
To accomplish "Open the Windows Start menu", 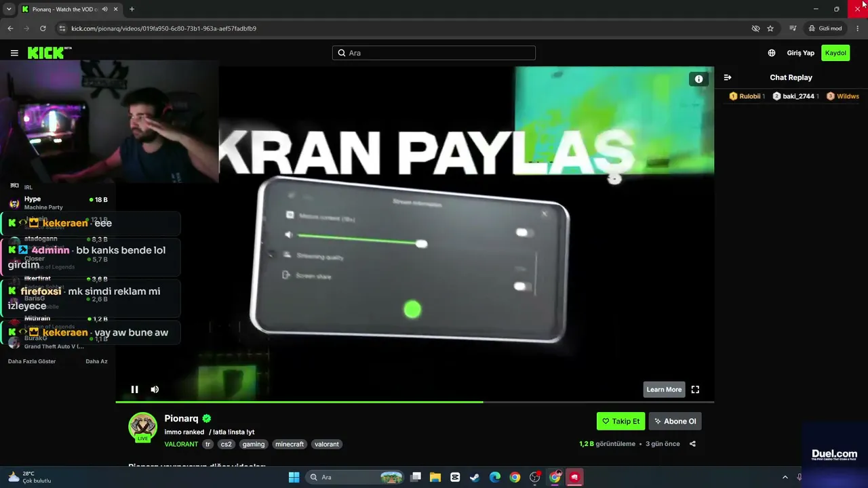I will pyautogui.click(x=294, y=477).
